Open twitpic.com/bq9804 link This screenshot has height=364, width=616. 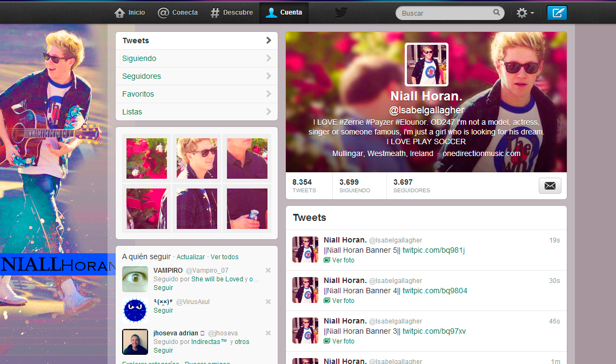tap(435, 291)
